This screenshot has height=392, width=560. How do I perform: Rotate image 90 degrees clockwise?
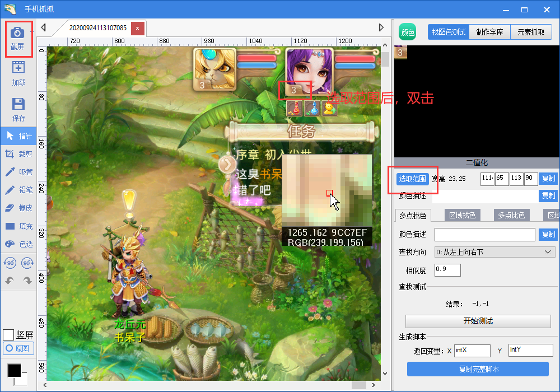27,263
